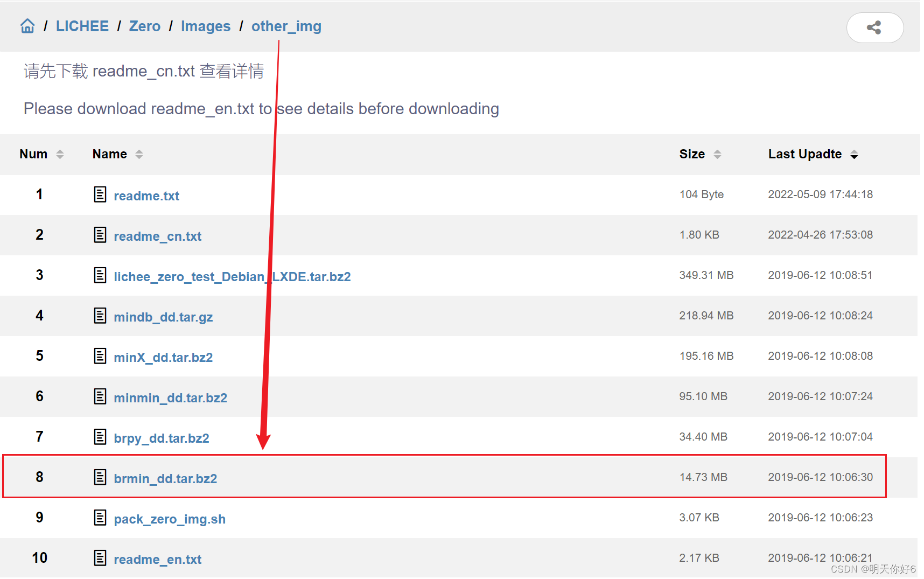
Task: Click row number 10 cell
Action: coord(39,558)
